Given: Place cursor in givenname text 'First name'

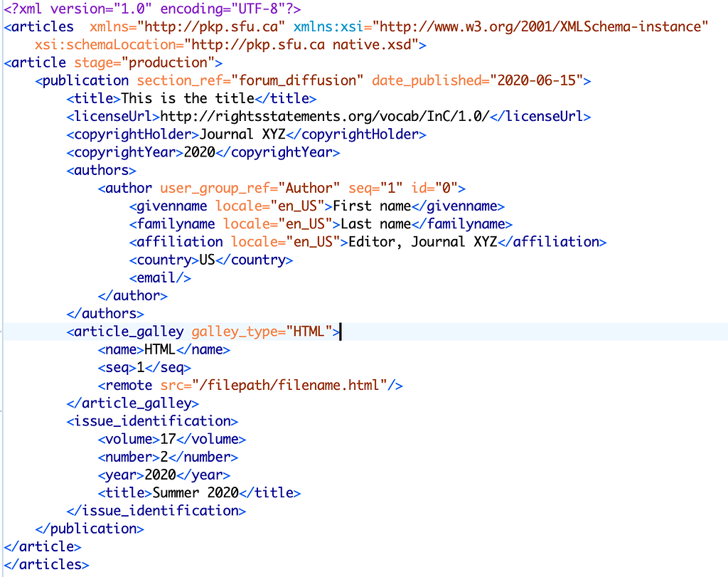Looking at the screenshot, I should tap(372, 206).
